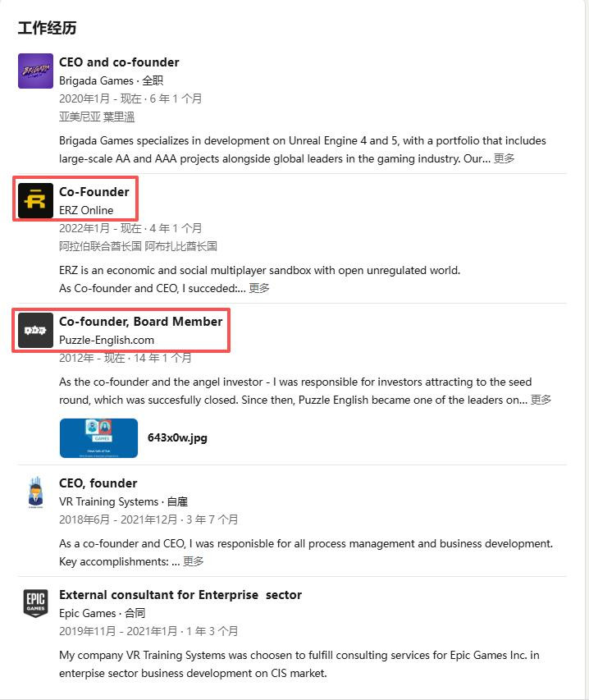589x700 pixels.
Task: Open Co-founder, Board Member title
Action: 140,322
